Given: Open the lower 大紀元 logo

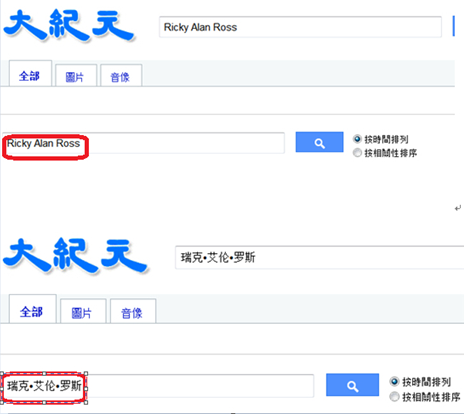Looking at the screenshot, I should (x=75, y=256).
